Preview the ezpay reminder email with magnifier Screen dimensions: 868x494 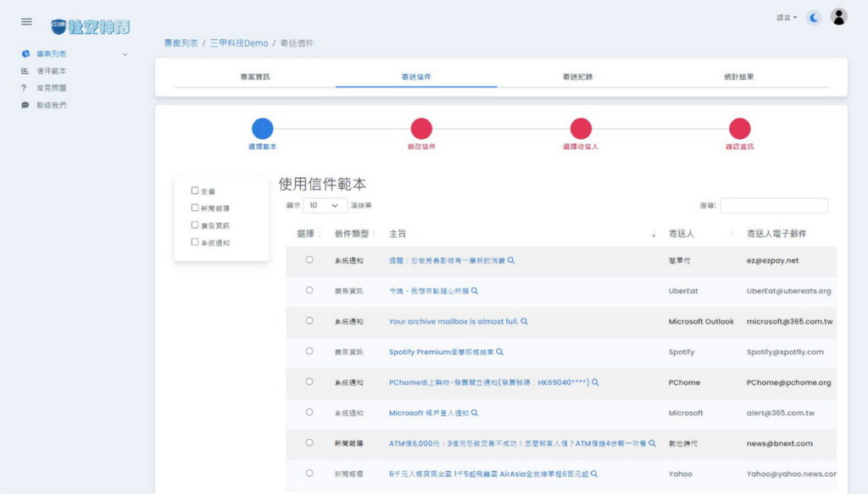(x=511, y=260)
